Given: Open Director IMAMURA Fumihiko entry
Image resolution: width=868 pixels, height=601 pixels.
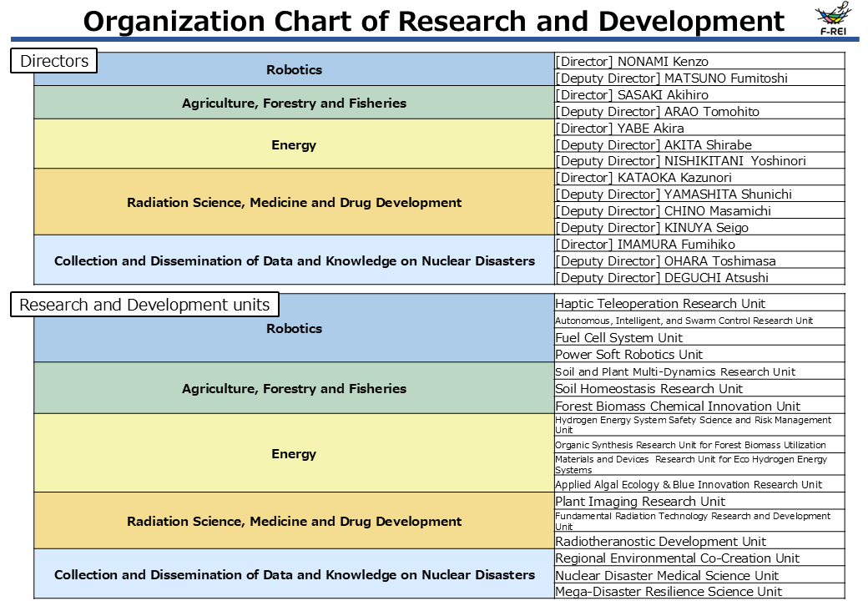Looking at the screenshot, I should click(x=645, y=245).
